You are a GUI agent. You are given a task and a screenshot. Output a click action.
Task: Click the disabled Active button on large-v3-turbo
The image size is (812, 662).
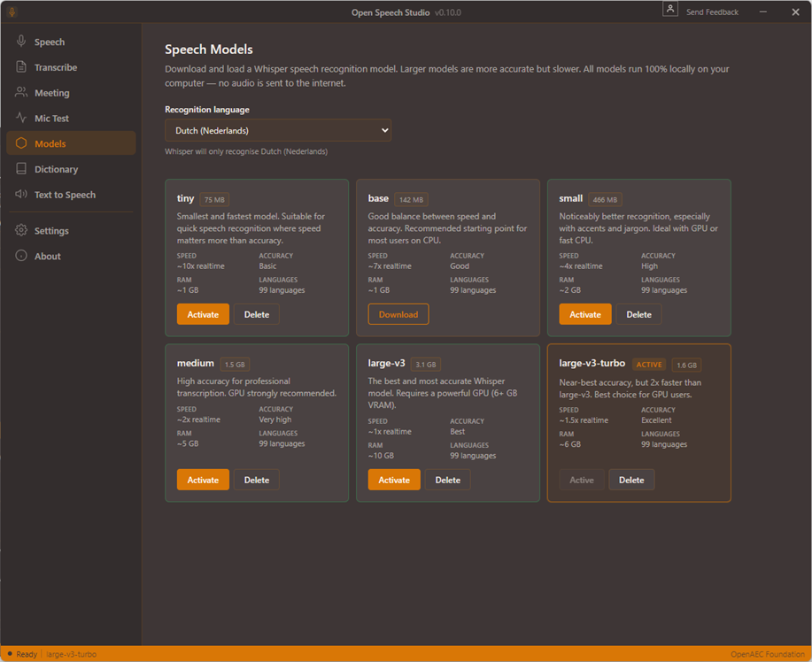[582, 480]
